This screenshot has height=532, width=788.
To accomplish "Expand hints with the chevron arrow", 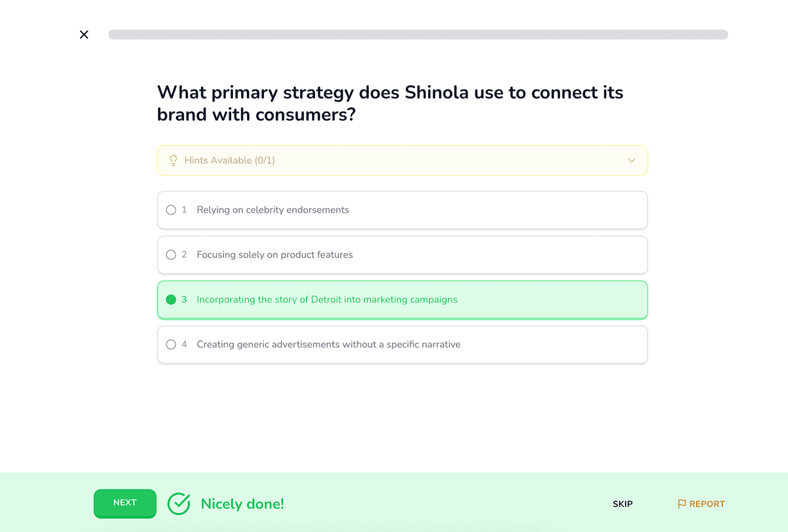I will 632,160.
